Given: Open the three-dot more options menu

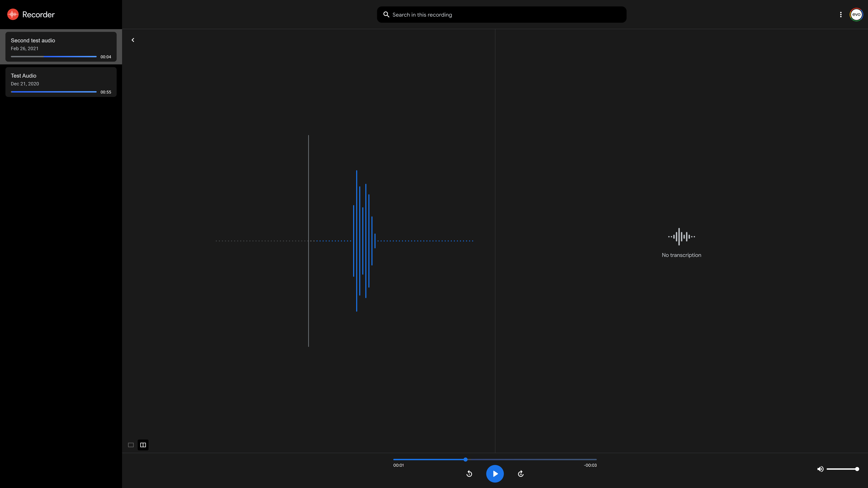Looking at the screenshot, I should coord(841,14).
